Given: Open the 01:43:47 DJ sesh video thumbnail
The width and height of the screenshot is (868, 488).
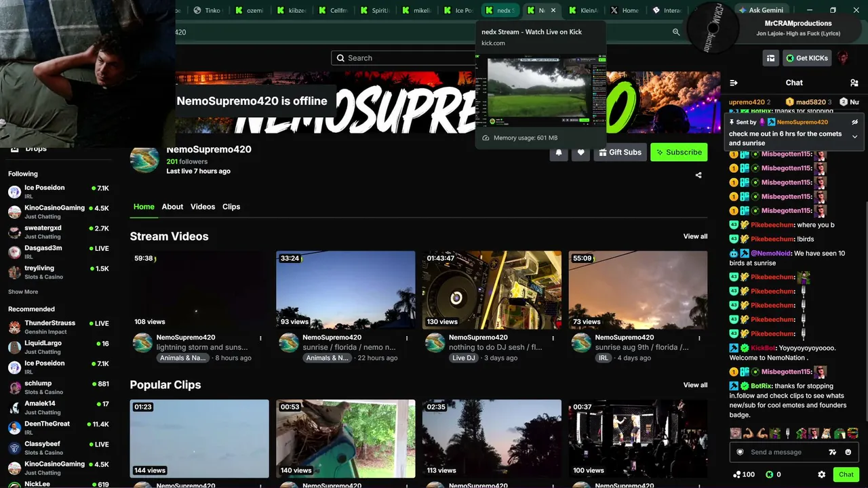Looking at the screenshot, I should click(x=492, y=290).
